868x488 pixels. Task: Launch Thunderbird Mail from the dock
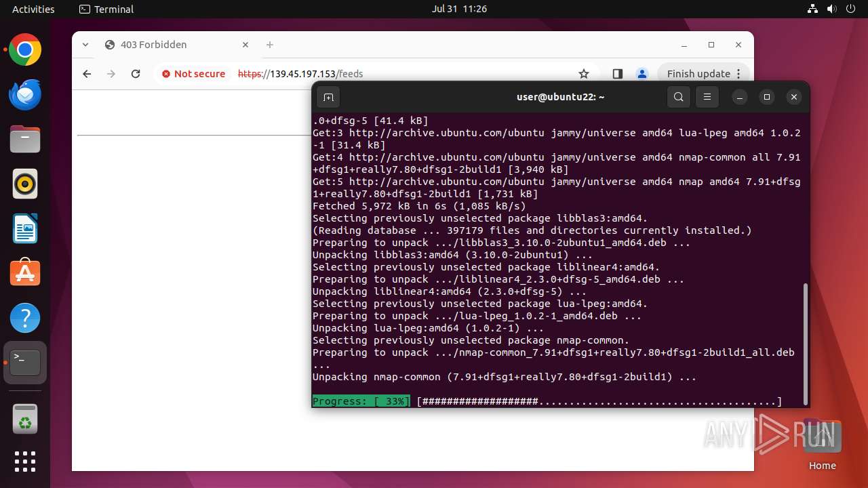pos(25,95)
